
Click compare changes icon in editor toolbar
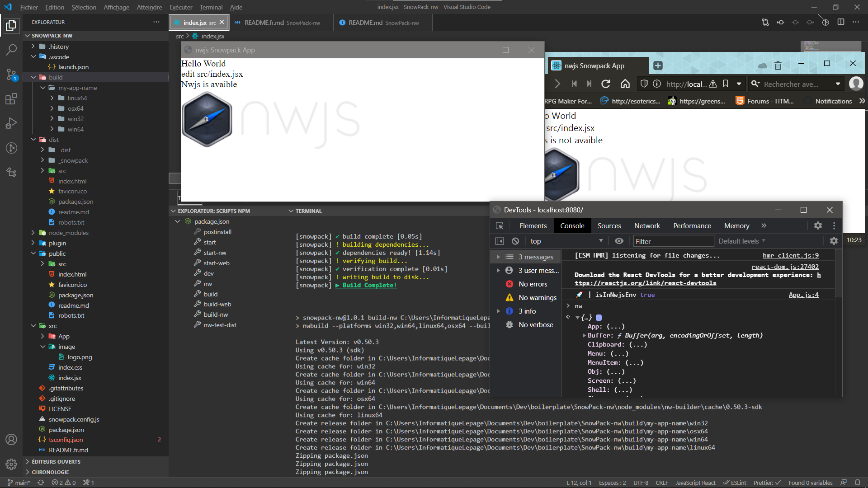(765, 22)
